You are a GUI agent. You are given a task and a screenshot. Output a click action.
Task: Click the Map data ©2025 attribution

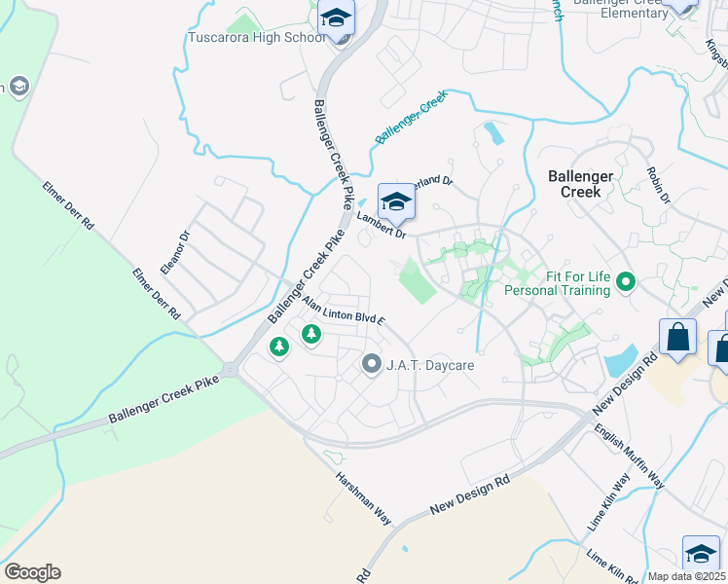[x=686, y=577]
